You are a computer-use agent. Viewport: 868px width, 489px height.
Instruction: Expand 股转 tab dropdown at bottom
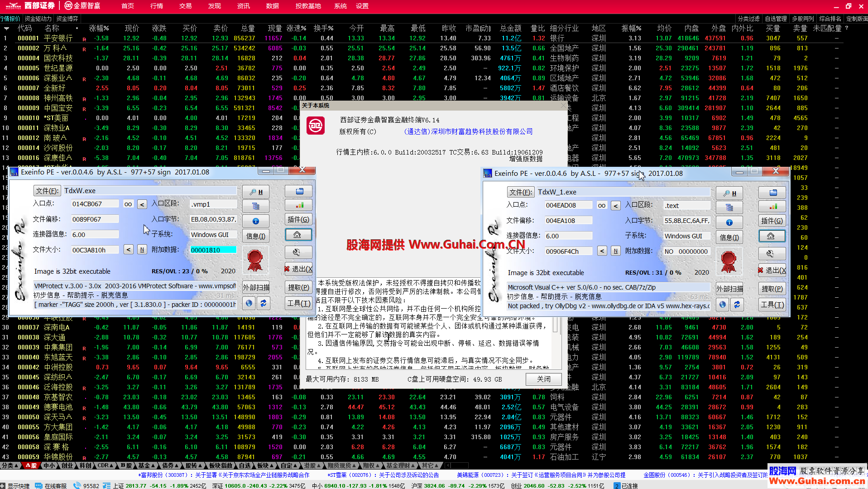coord(194,465)
